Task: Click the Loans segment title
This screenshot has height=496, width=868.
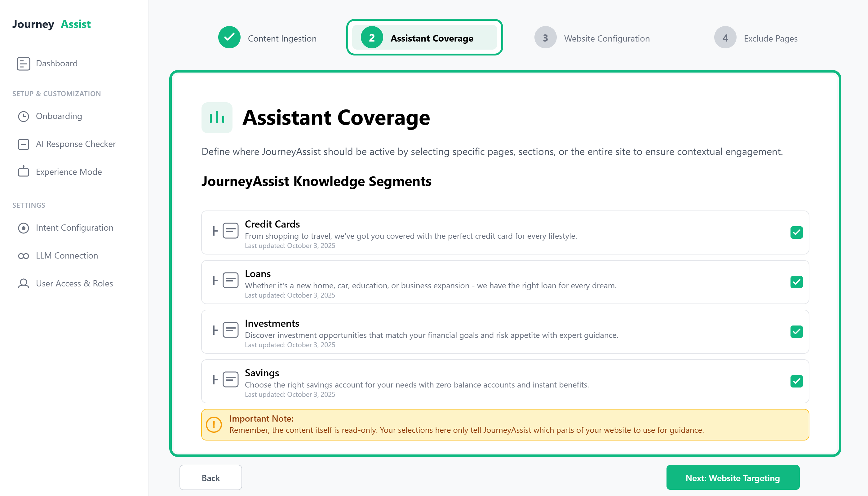Action: pyautogui.click(x=258, y=274)
